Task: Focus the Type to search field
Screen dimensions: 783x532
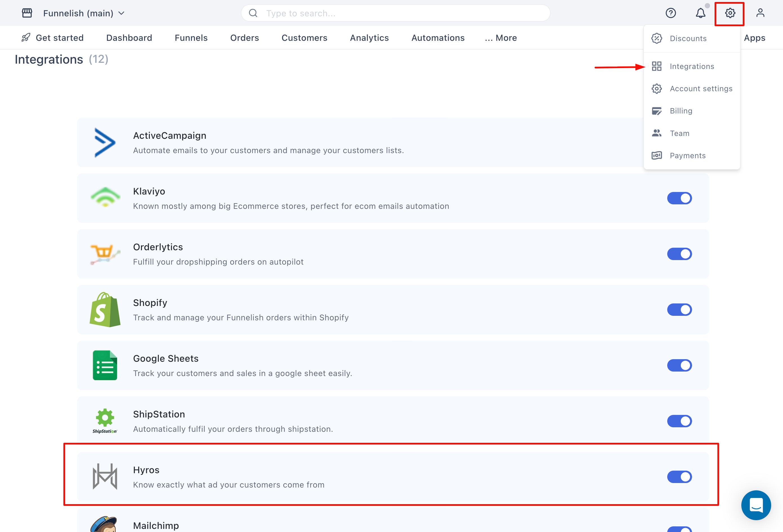Action: coord(401,13)
